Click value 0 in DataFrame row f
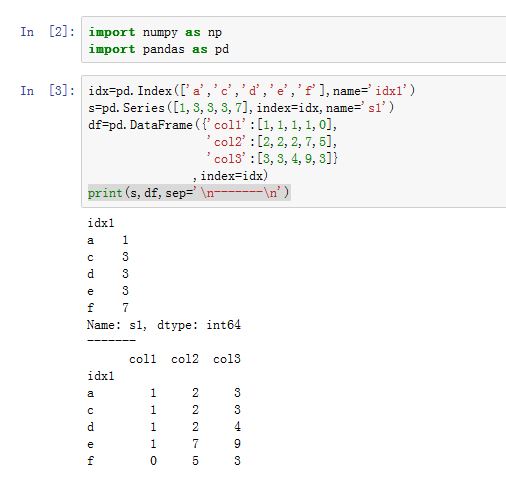This screenshot has width=506, height=479. 153,461
